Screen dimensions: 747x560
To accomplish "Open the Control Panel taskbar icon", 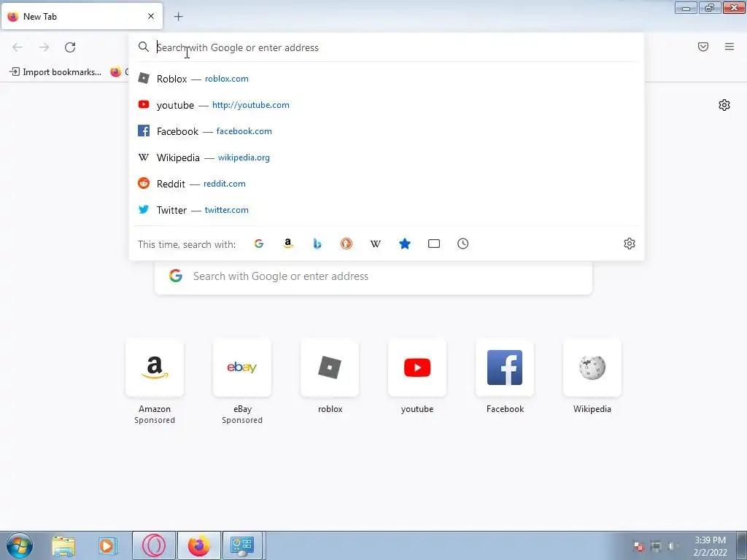I will (x=242, y=545).
